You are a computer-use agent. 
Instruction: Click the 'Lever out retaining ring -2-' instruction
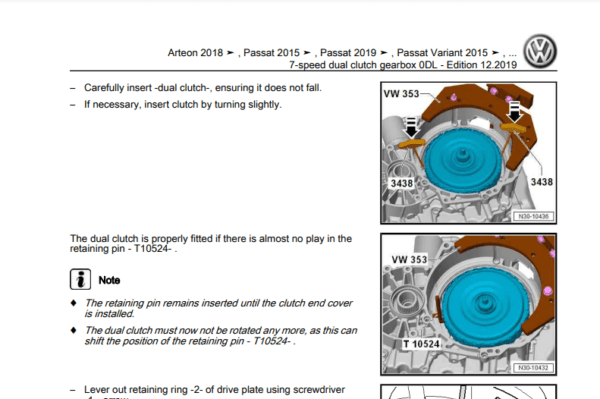pyautogui.click(x=214, y=390)
